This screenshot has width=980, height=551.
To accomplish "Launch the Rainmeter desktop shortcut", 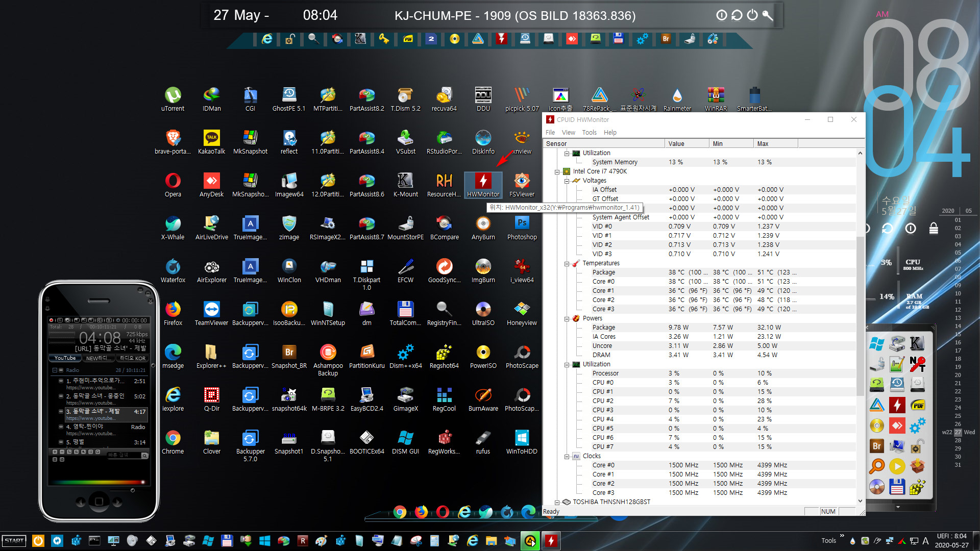I will tap(677, 99).
